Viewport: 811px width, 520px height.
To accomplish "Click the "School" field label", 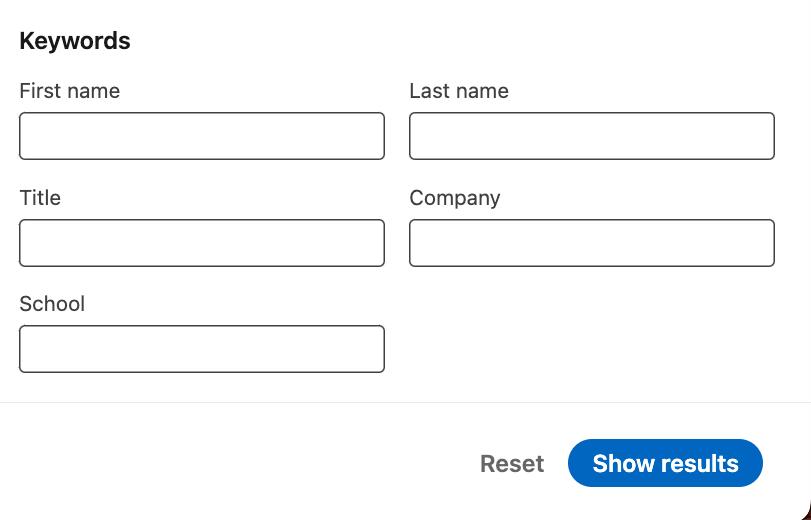I will tap(52, 304).
